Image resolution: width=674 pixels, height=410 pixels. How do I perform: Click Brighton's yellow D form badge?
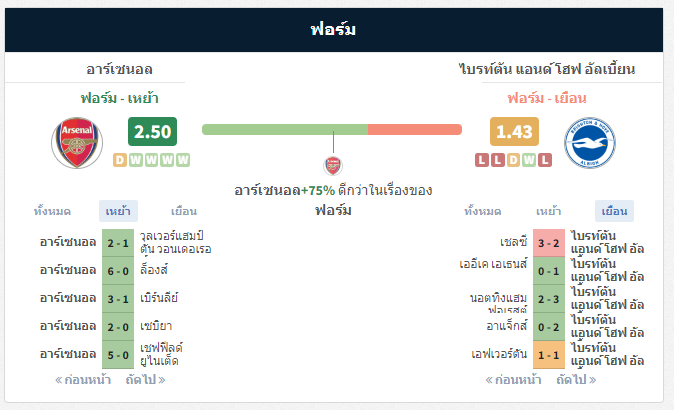pos(513,160)
